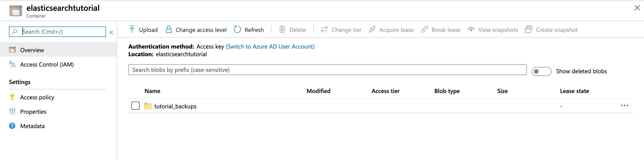This screenshot has width=644, height=160.
Task: Select Access policy under Settings
Action: click(x=37, y=97)
